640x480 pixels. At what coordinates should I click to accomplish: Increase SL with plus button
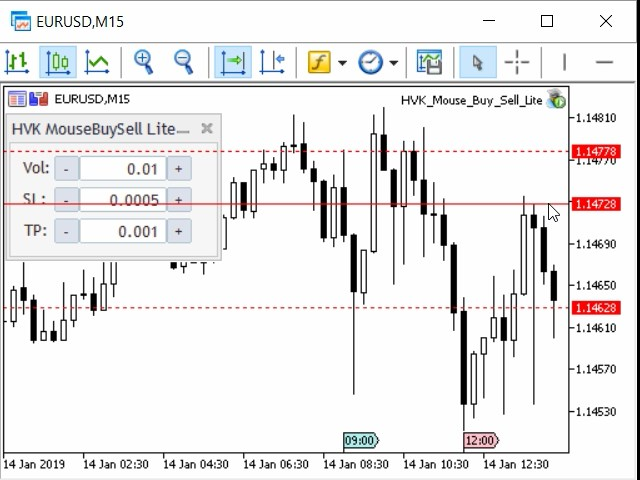[x=179, y=200]
